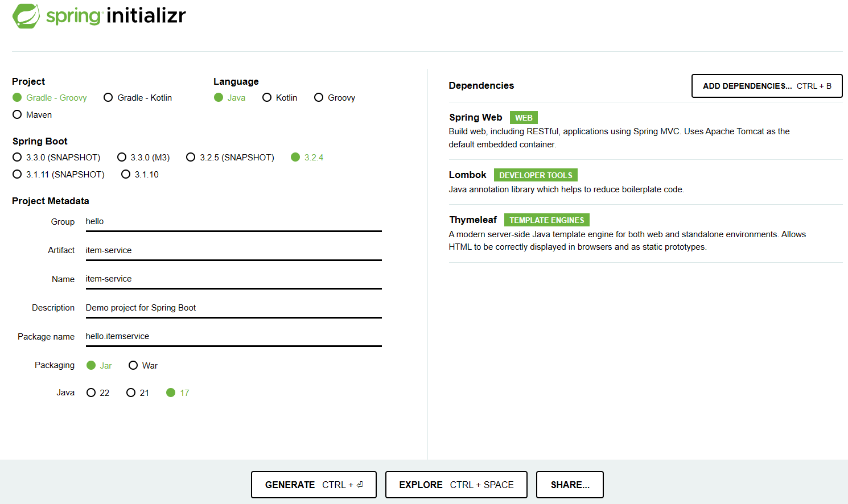Select Java version 17

tap(178, 393)
